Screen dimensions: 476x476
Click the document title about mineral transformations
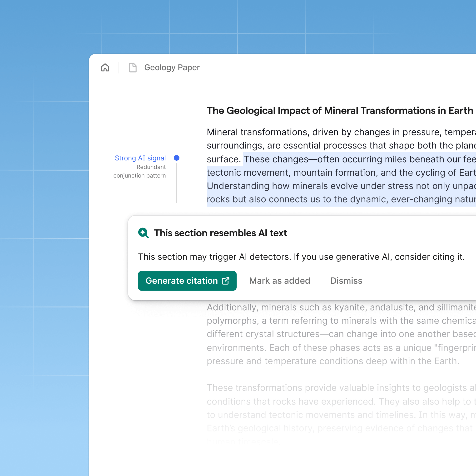click(340, 111)
